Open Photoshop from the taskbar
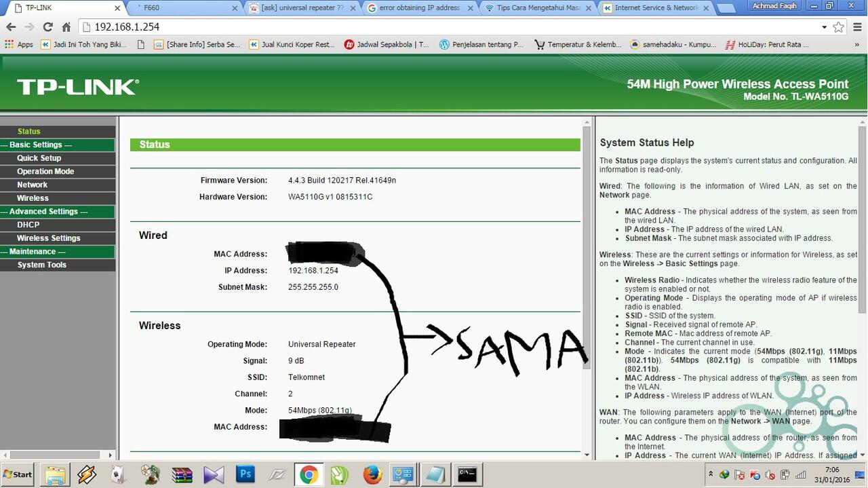 [245, 474]
